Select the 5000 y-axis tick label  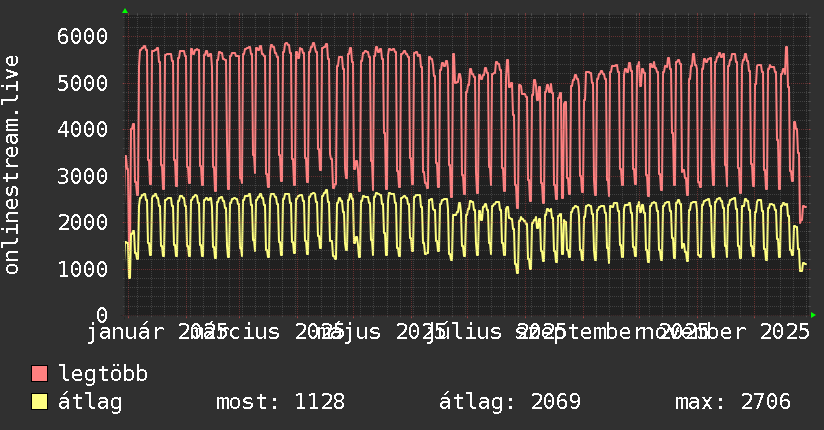83,83
